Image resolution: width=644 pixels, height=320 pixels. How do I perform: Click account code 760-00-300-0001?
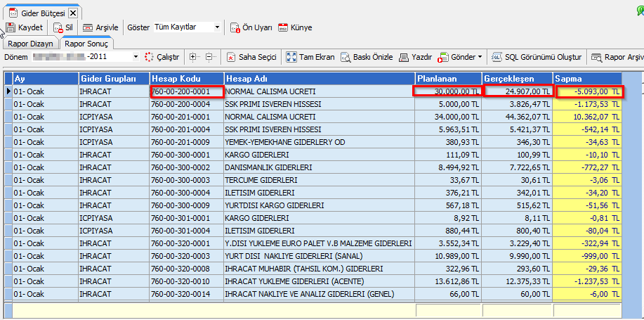tap(187, 155)
